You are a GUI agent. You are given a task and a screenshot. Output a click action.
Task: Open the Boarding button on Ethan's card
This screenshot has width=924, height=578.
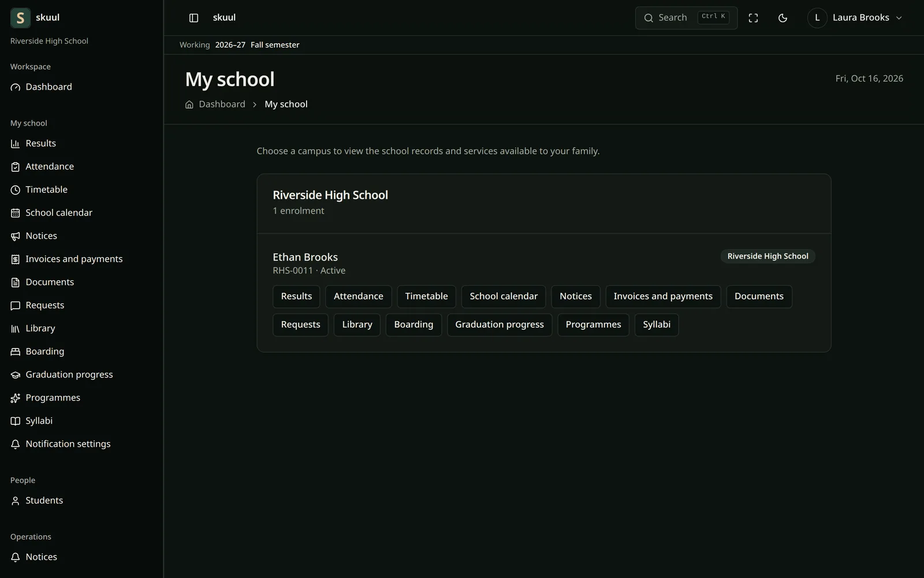(413, 325)
